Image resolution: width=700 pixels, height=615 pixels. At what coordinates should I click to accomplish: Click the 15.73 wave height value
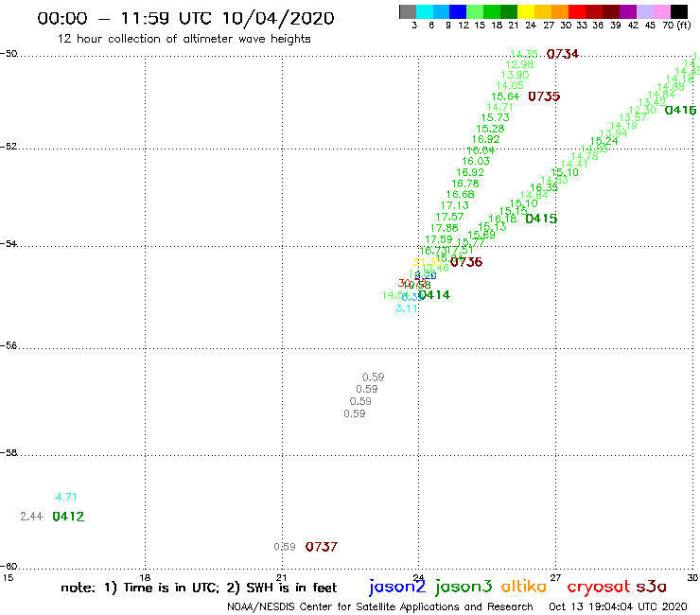495,117
